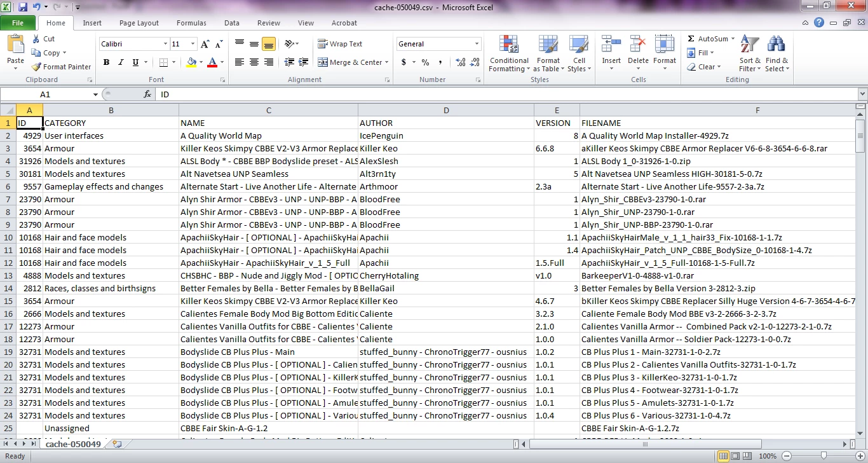This screenshot has width=868, height=463.
Task: Click Increase Font Size icon
Action: tap(205, 44)
